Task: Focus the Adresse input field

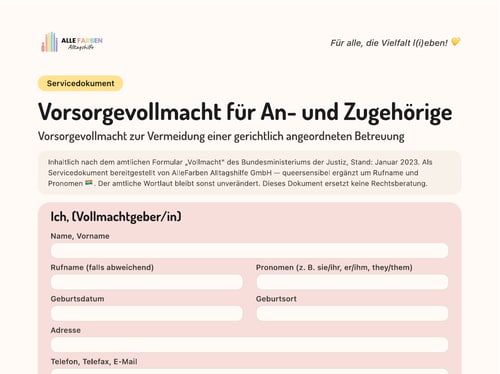Action: coord(249,345)
